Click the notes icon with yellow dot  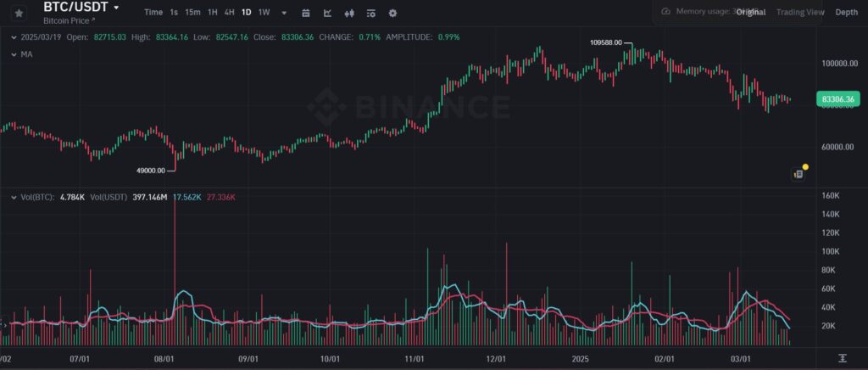798,174
